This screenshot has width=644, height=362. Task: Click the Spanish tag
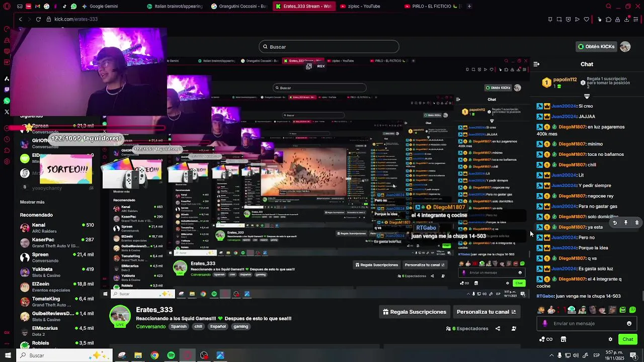[179, 326]
